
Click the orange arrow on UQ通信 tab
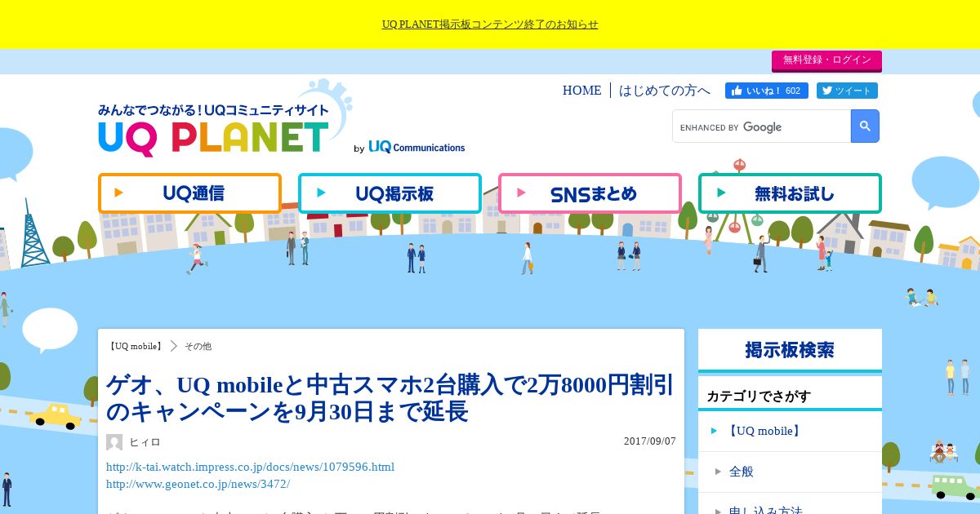(x=118, y=193)
